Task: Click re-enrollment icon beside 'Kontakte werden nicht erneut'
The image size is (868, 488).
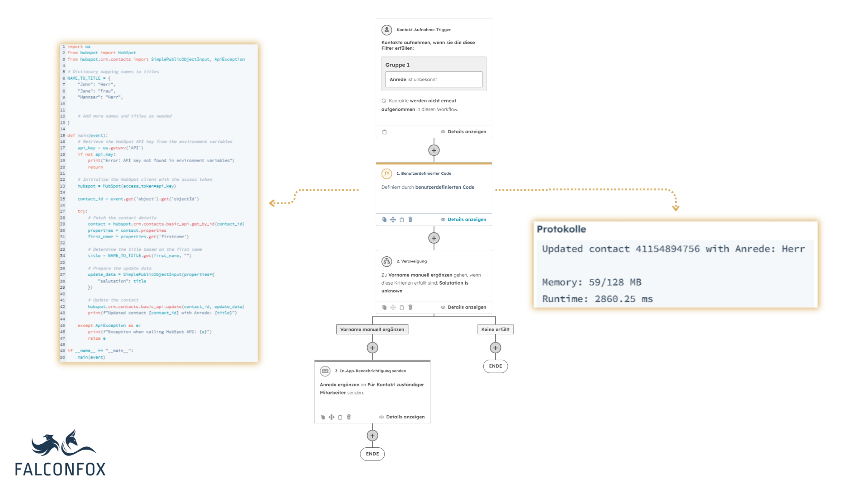Action: click(384, 101)
